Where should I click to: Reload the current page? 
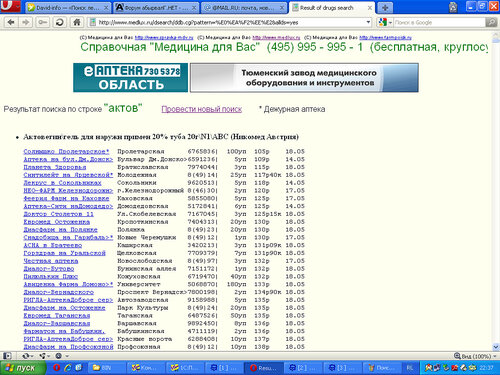(x=60, y=22)
